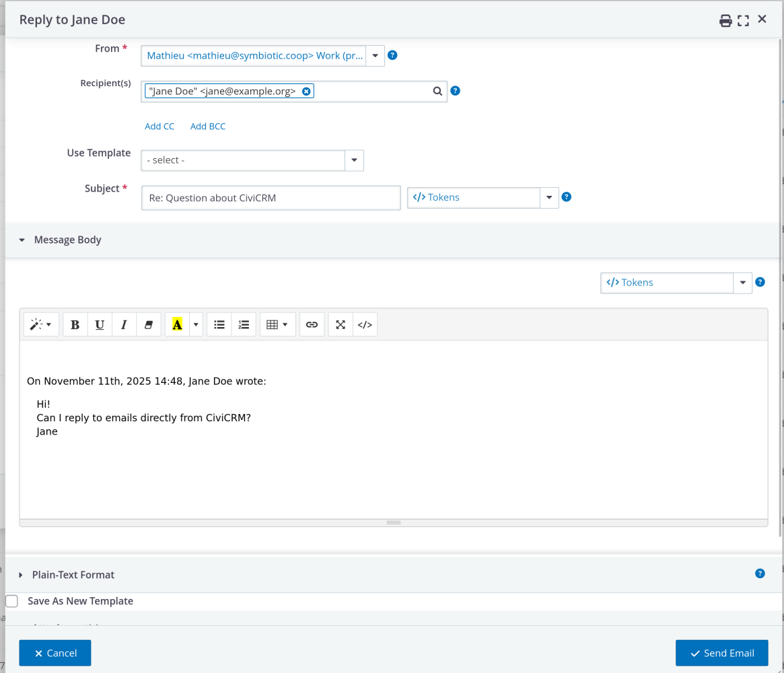Apply underline formatting in editor
This screenshot has height=673, width=784.
click(100, 324)
